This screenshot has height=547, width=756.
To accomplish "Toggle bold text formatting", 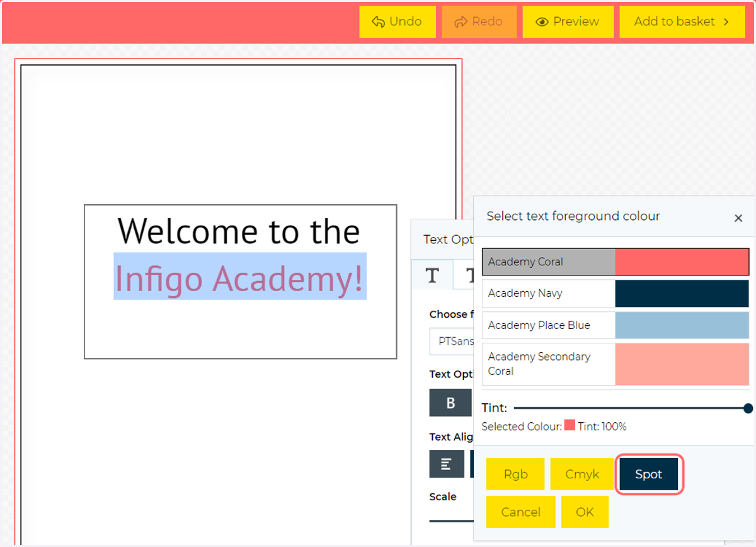I will [x=450, y=403].
